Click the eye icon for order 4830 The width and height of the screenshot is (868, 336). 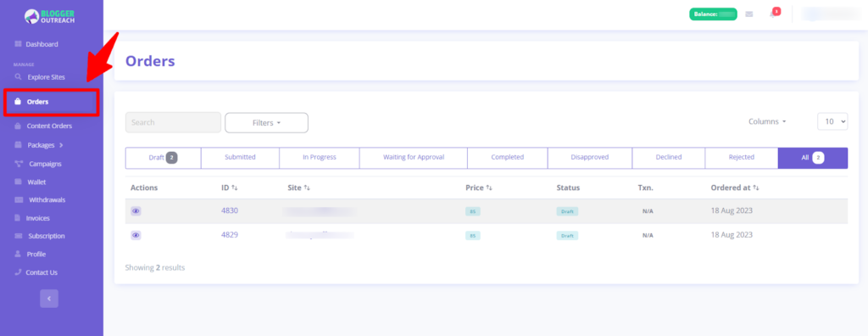pos(136,211)
